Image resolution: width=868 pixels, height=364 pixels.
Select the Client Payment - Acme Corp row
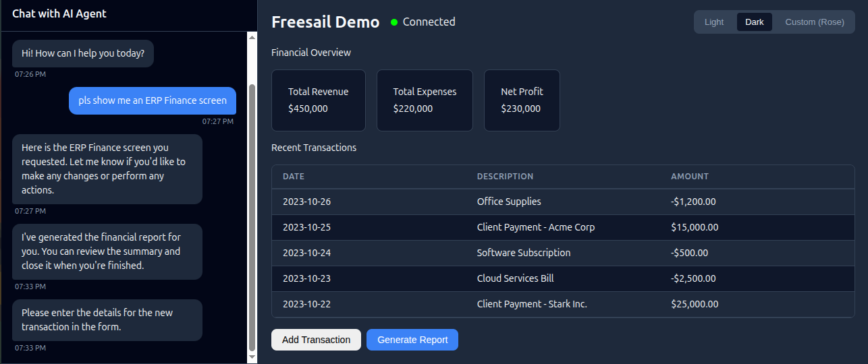point(535,227)
